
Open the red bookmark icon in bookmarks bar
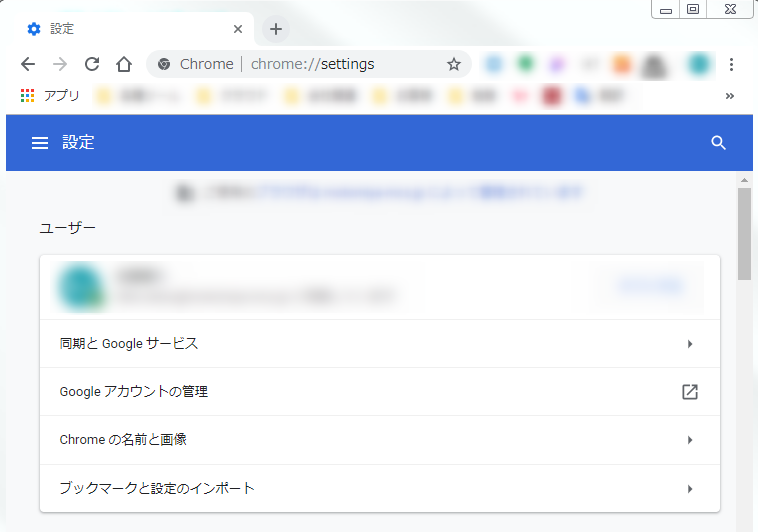(x=552, y=96)
